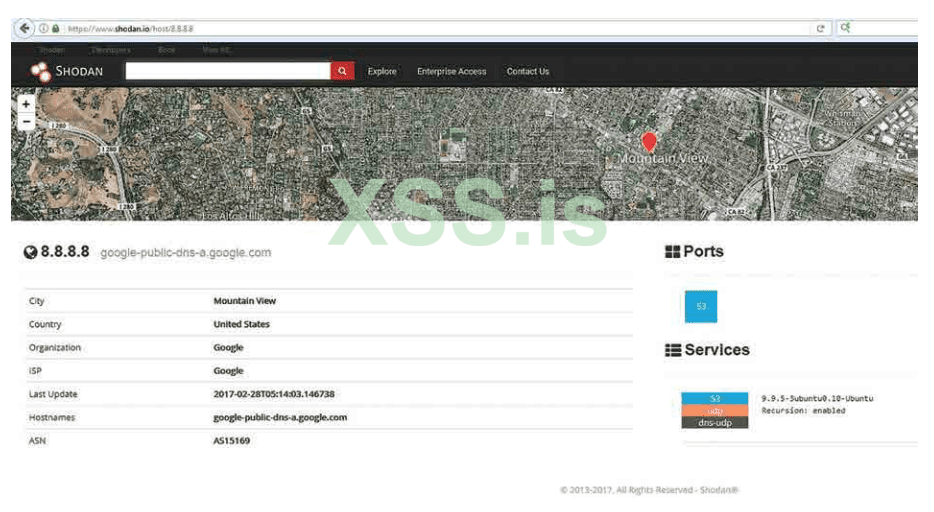Click the red location pin on map
Viewport: 934px width, 512px height.
pos(649,142)
